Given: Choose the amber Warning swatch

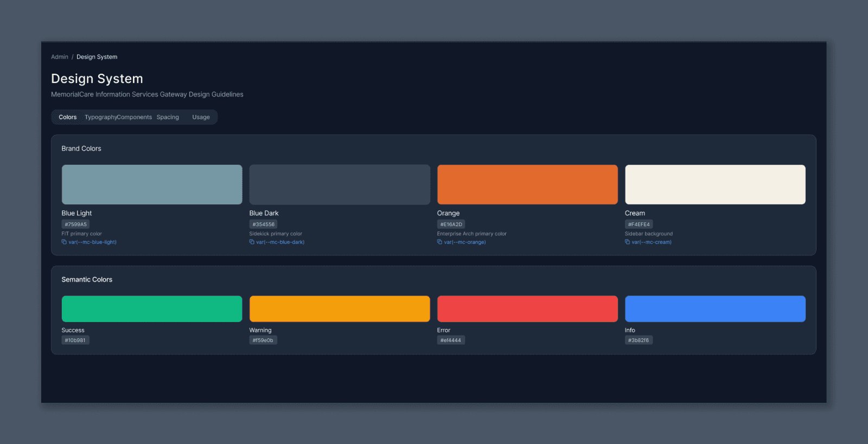Looking at the screenshot, I should tap(340, 308).
